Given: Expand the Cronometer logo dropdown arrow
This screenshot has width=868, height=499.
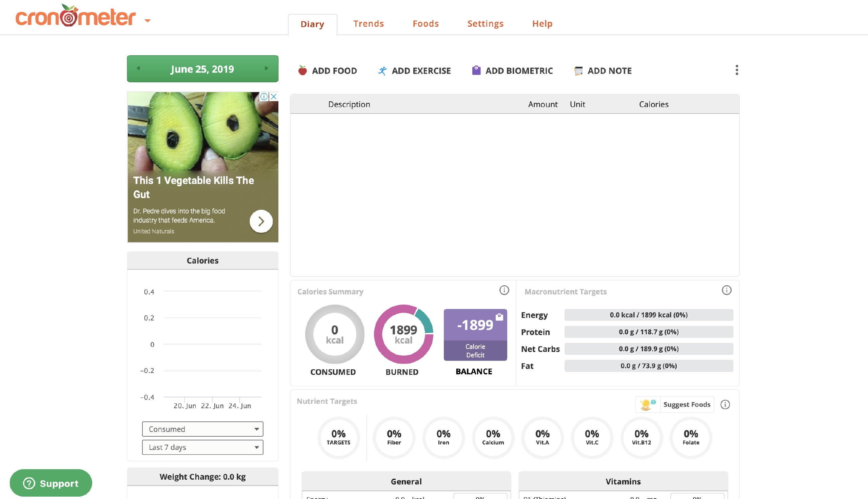Looking at the screenshot, I should [147, 21].
